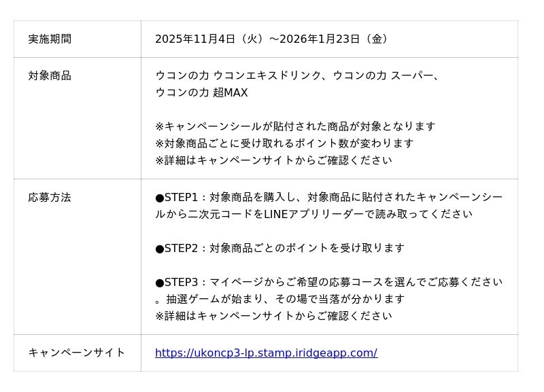544x392 pixels.
Task: Click the LINEアプリリーダー instruction line
Action: (x=313, y=215)
